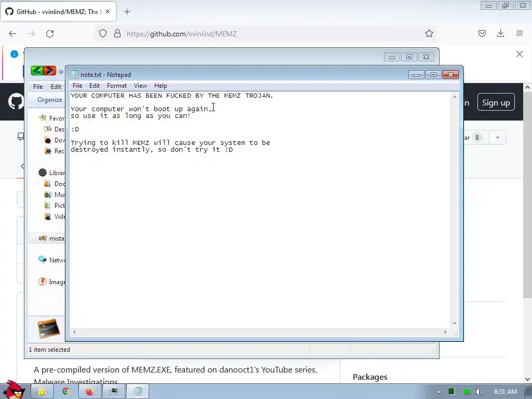Maximize the Notepad window
This screenshot has width=532, height=399.
coord(433,75)
